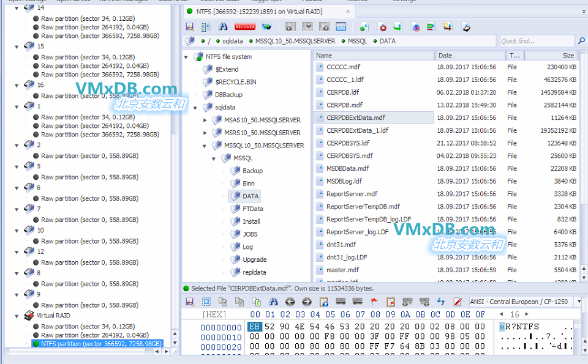The image size is (588, 364).
Task: Sort the file list by the Size column
Action: pyautogui.click(x=551, y=56)
